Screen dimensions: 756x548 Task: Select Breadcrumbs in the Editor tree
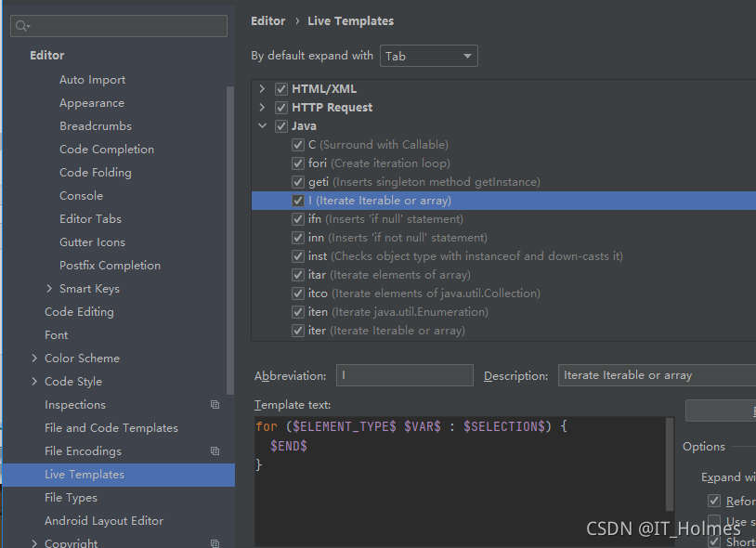96,126
